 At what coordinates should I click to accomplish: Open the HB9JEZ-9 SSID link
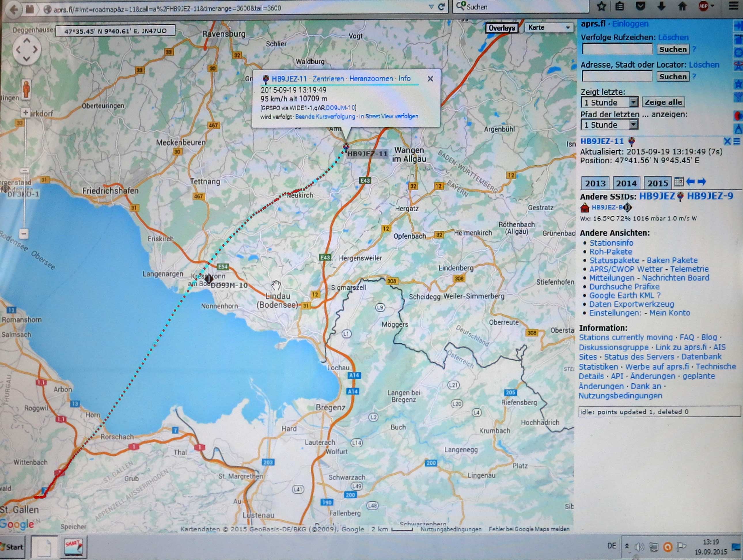(710, 196)
